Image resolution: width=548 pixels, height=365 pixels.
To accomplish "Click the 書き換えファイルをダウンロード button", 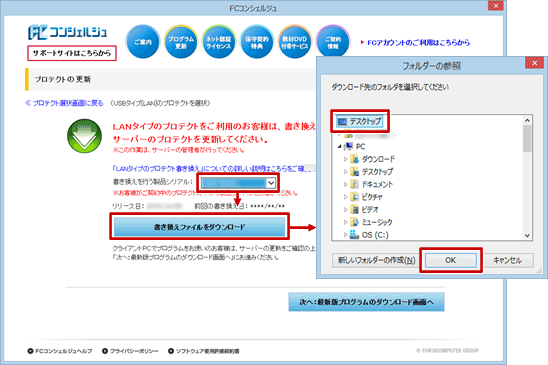I will [199, 227].
